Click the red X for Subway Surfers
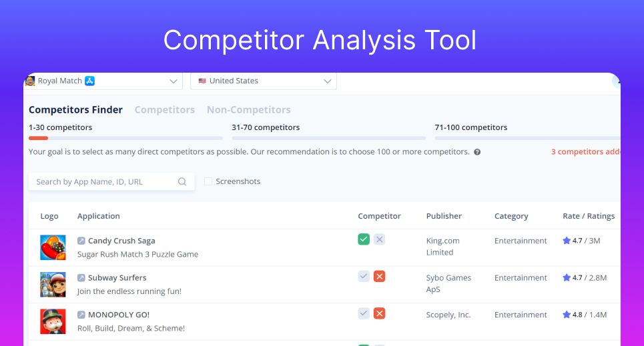644x346 pixels. click(x=380, y=276)
